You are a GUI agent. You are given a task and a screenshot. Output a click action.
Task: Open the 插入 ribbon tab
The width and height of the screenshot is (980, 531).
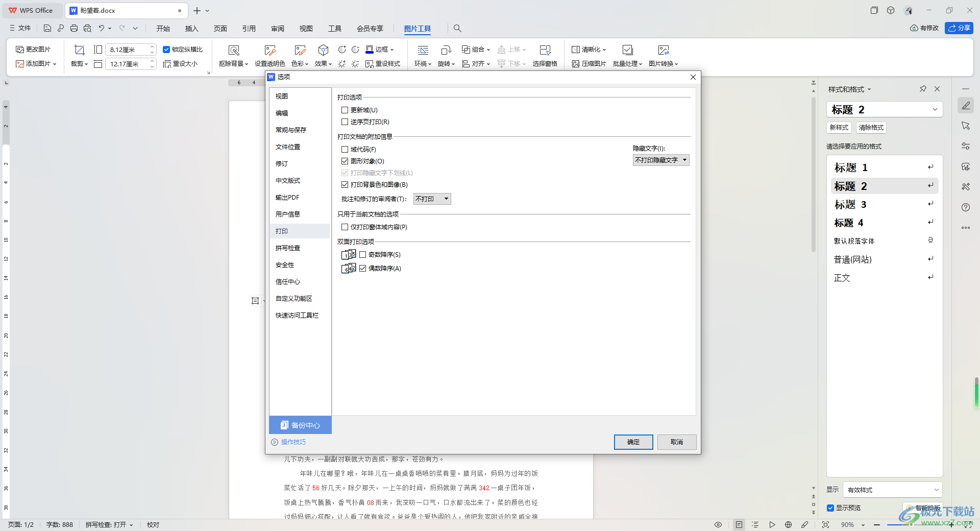(x=192, y=29)
